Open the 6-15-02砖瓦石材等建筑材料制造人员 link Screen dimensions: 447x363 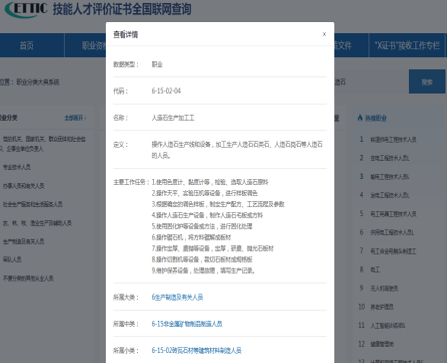196,350
